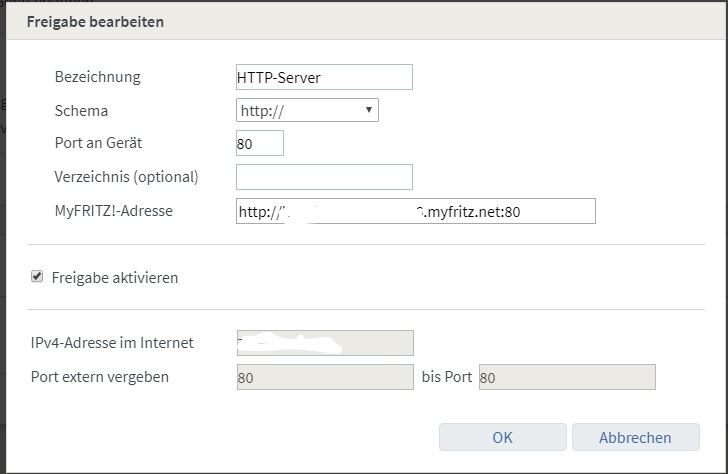Screen dimensions: 728x474
Task: Select the MyFRITZ!-Adresse text field
Action: click(415, 211)
